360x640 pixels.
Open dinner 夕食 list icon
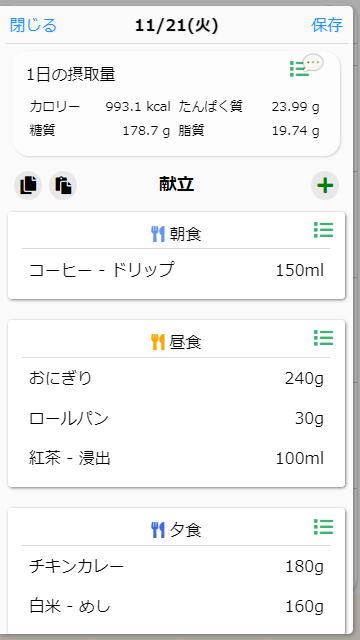pos(323,527)
